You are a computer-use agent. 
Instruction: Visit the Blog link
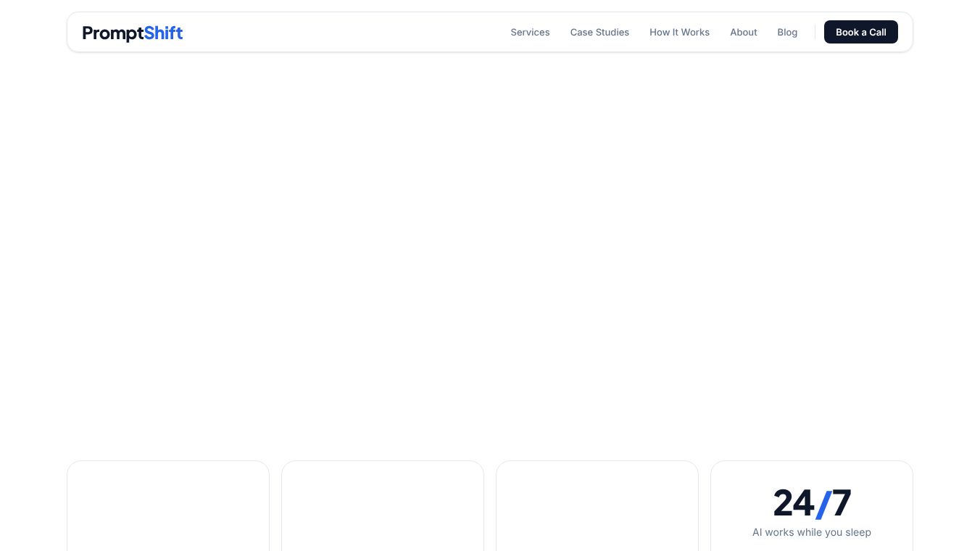(x=787, y=32)
